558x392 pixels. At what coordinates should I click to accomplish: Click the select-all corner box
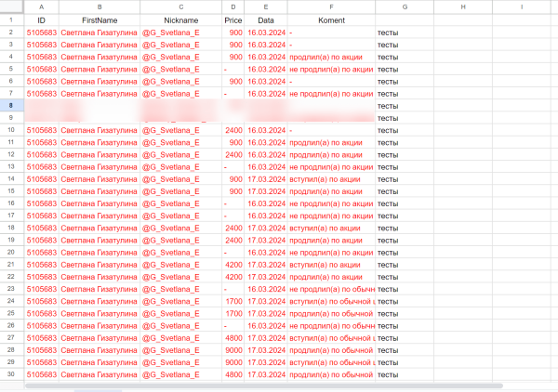tap(11, 7)
